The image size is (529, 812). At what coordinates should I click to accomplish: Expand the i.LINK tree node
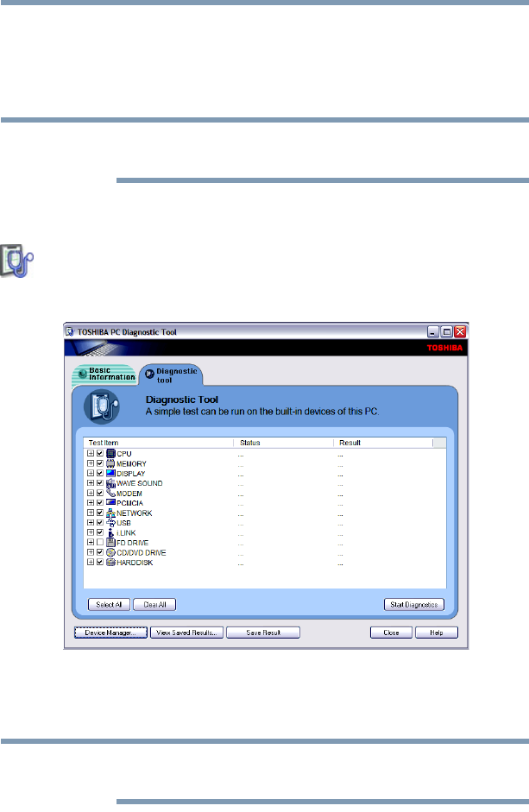91,533
